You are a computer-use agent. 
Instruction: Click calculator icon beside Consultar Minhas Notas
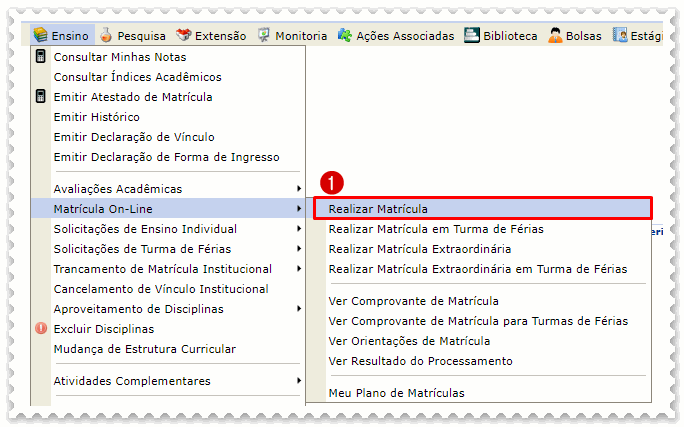tap(41, 57)
